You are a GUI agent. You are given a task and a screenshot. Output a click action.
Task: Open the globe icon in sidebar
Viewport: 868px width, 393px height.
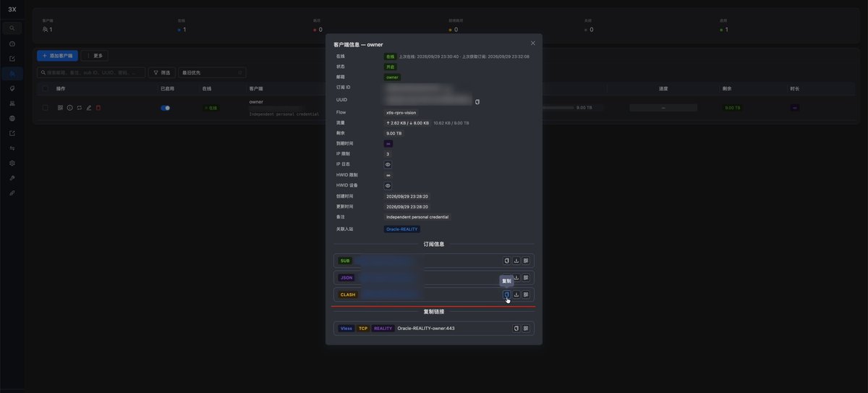[x=12, y=118]
